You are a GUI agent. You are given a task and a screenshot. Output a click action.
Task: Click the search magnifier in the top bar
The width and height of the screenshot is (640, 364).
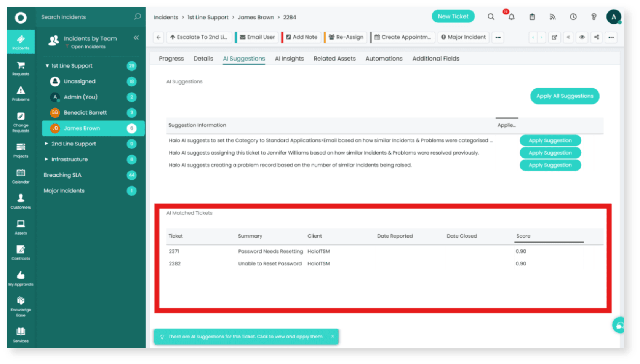[x=491, y=17]
